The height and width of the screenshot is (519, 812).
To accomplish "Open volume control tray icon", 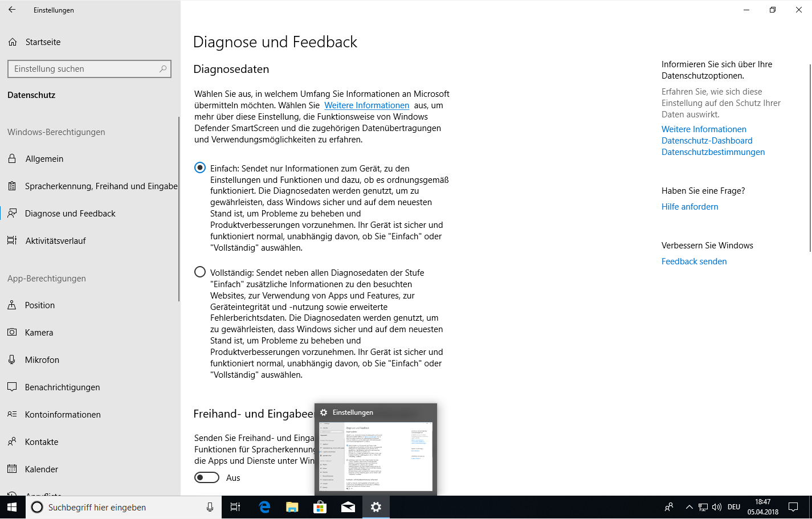I will point(717,507).
